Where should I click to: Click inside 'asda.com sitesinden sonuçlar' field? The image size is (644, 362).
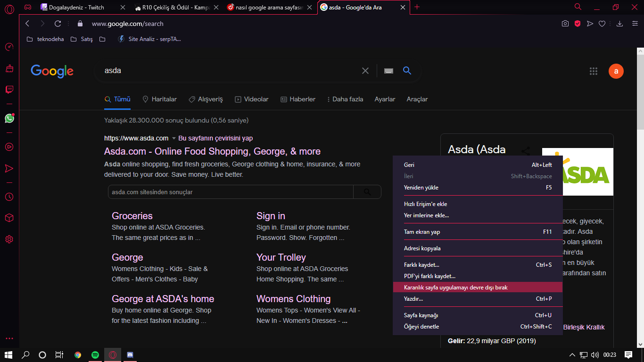pos(231,192)
